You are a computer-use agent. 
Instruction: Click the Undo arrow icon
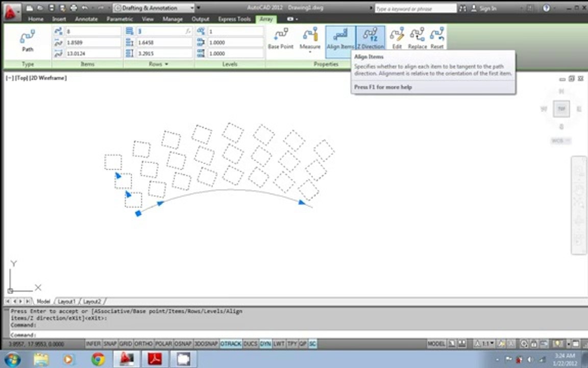[x=85, y=8]
